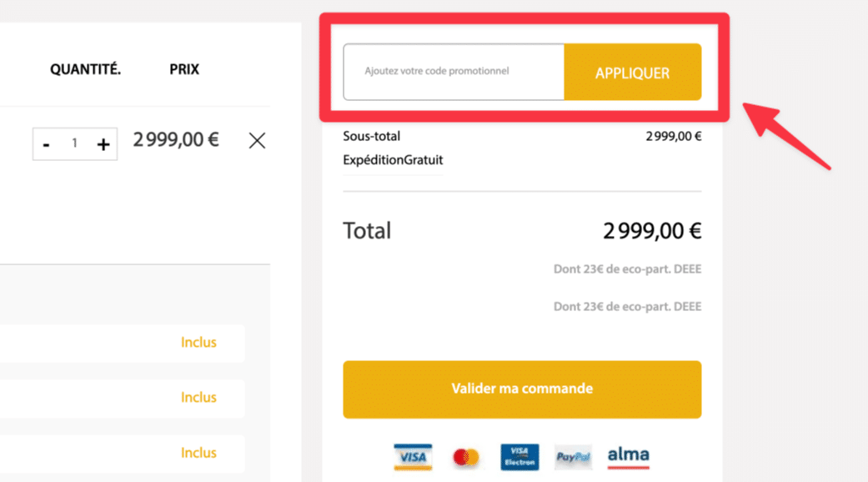Click the X to remove the product
Image resolution: width=868 pixels, height=482 pixels.
(257, 140)
